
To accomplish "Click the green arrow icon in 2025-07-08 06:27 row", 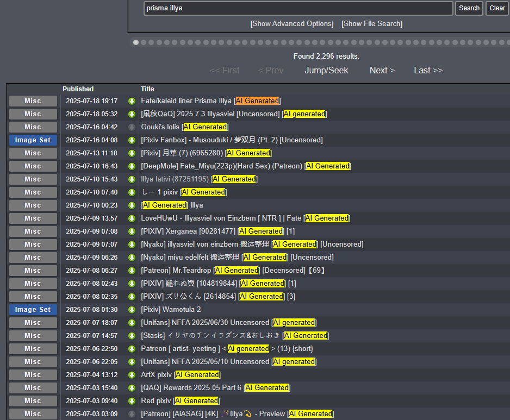I will 132,271.
